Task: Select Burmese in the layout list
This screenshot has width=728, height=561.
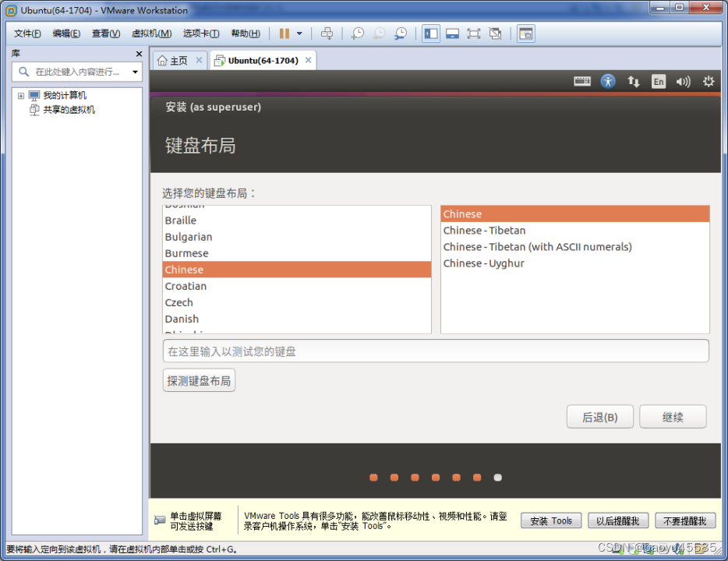Action: tap(297, 253)
